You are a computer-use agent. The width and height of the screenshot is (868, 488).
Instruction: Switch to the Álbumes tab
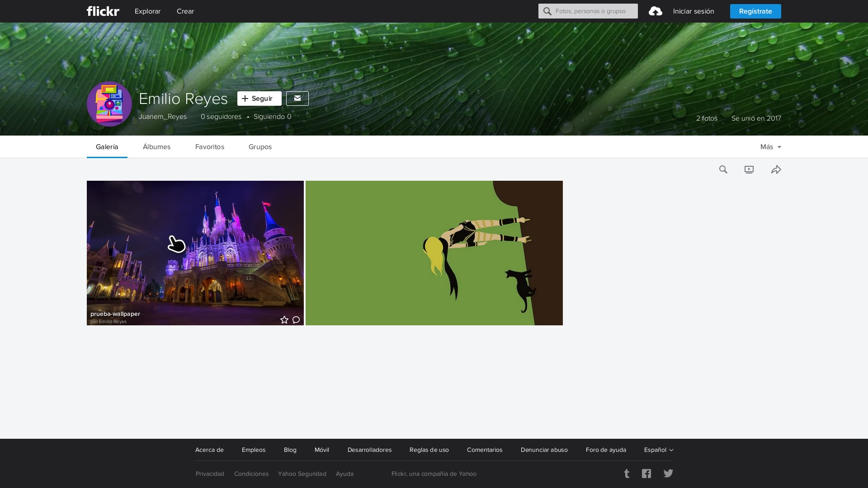click(x=156, y=147)
